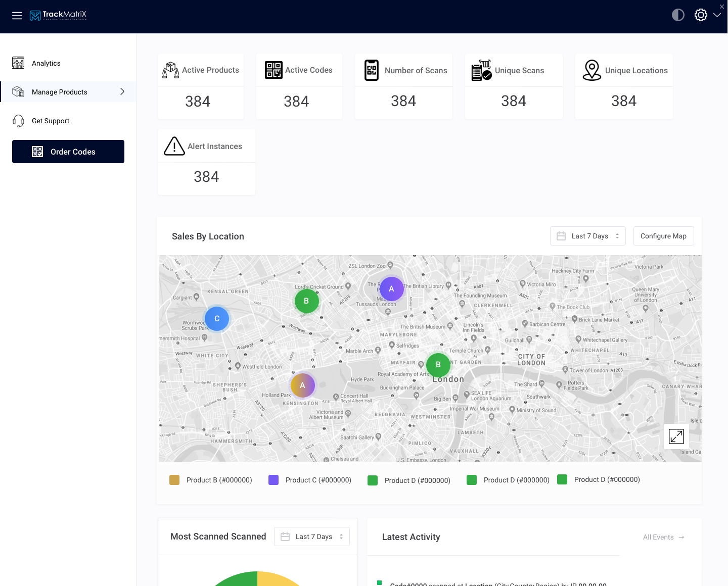
Task: Click calendar icon in Most Scanned filter
Action: pos(285,536)
